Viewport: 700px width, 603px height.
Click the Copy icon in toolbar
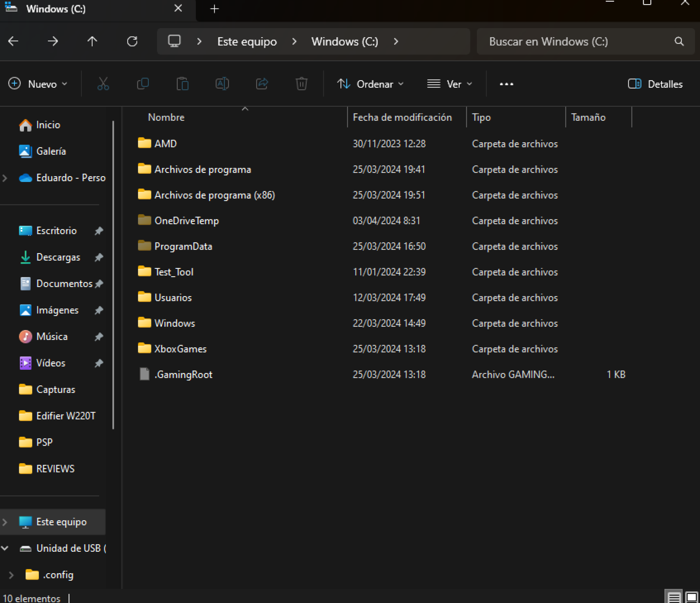coord(143,84)
